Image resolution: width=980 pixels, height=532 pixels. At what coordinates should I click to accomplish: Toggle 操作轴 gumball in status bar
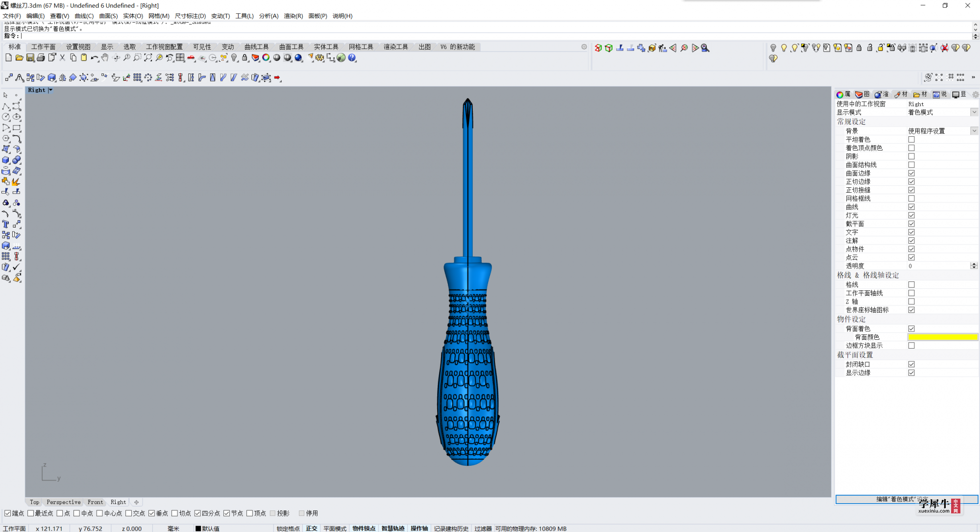[419, 529]
